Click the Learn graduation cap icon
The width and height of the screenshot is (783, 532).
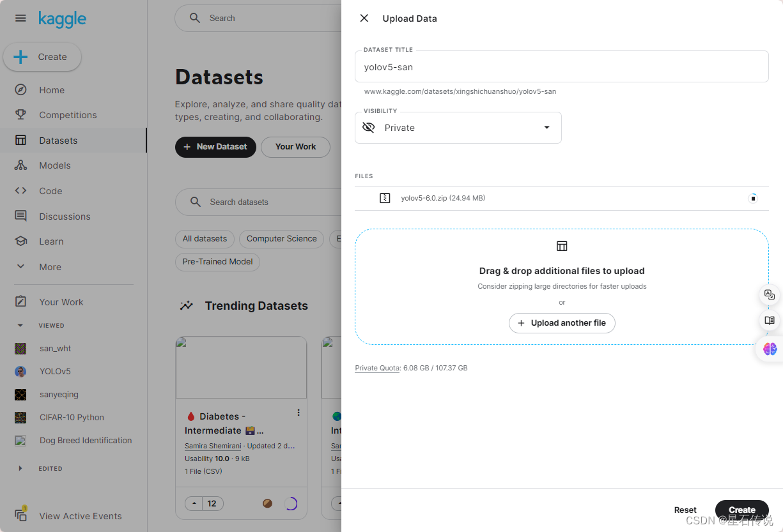click(20, 241)
